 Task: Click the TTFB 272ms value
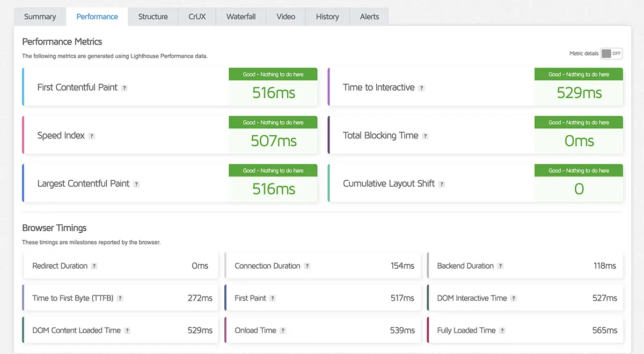200,298
